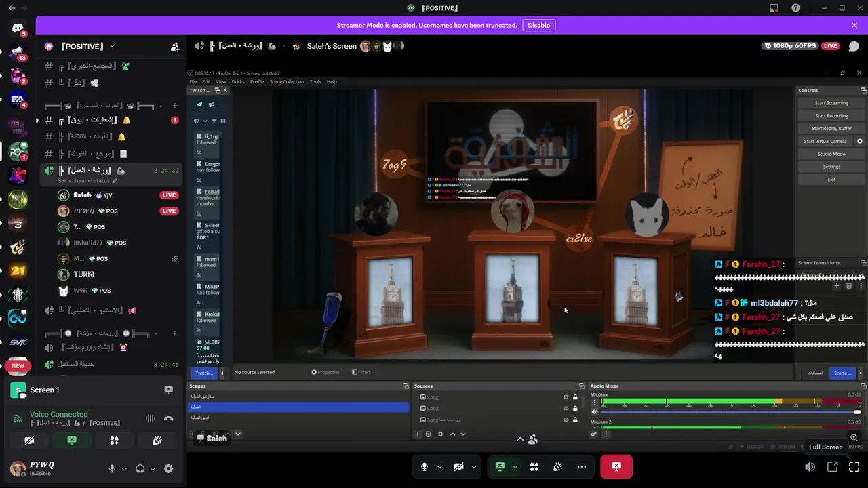This screenshot has height=488, width=868.
Task: Dismiss the Streamer Mode banner
Action: coord(854,25)
